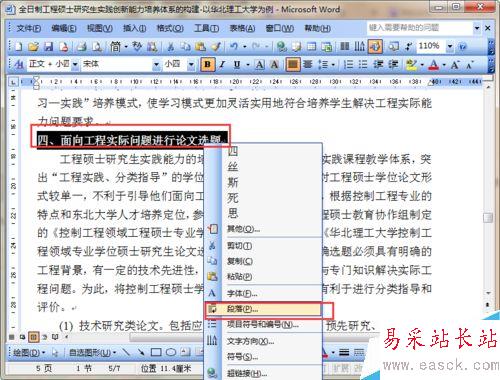Toggle Underline formatting button
The image size is (500, 380).
point(237,64)
